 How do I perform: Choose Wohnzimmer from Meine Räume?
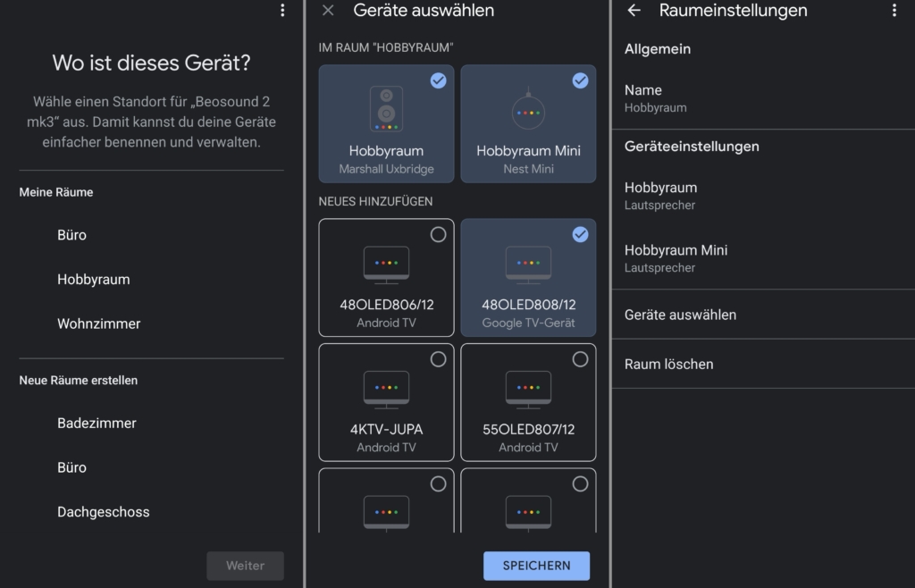coord(98,323)
